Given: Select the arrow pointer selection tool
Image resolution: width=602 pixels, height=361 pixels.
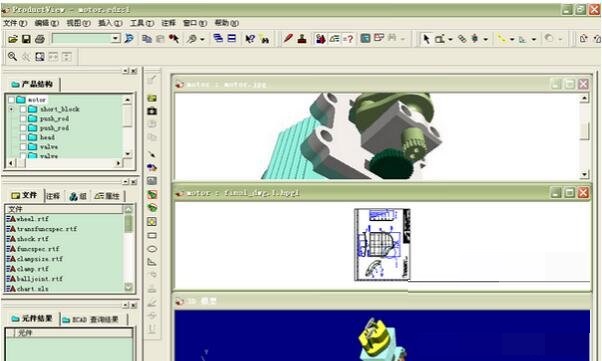Looking at the screenshot, I should tap(426, 39).
